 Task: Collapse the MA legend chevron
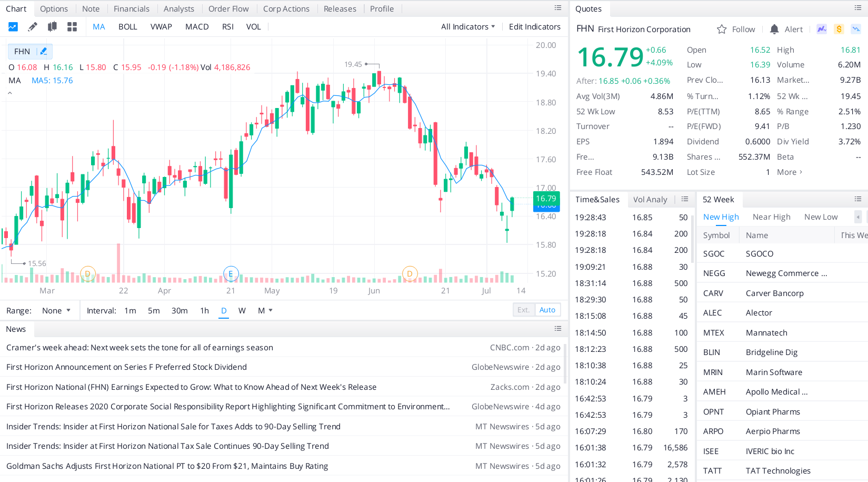(9, 93)
